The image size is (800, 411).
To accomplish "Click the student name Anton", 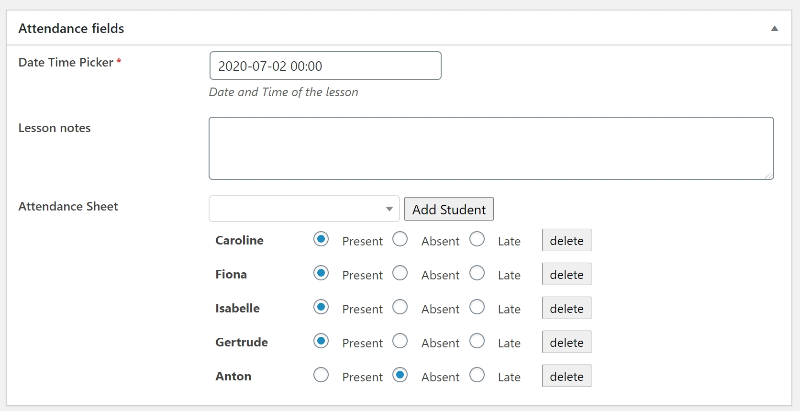I will (x=233, y=376).
